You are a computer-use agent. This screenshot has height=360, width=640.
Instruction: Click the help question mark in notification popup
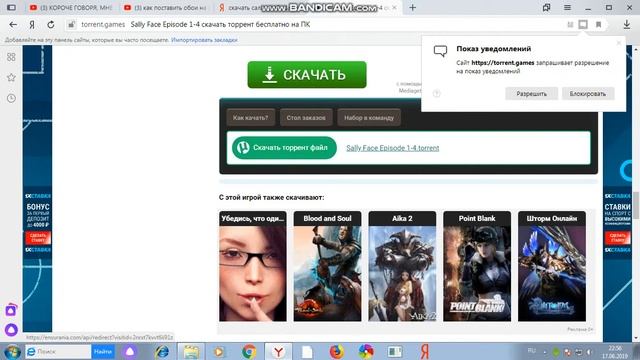(437, 93)
